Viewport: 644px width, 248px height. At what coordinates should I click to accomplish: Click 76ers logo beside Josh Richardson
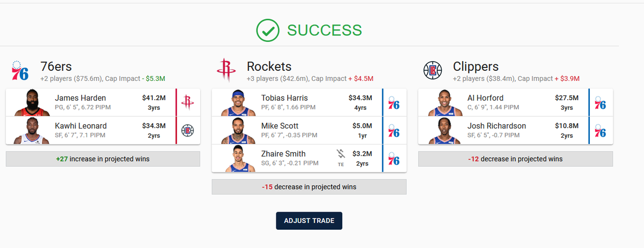[x=600, y=130]
